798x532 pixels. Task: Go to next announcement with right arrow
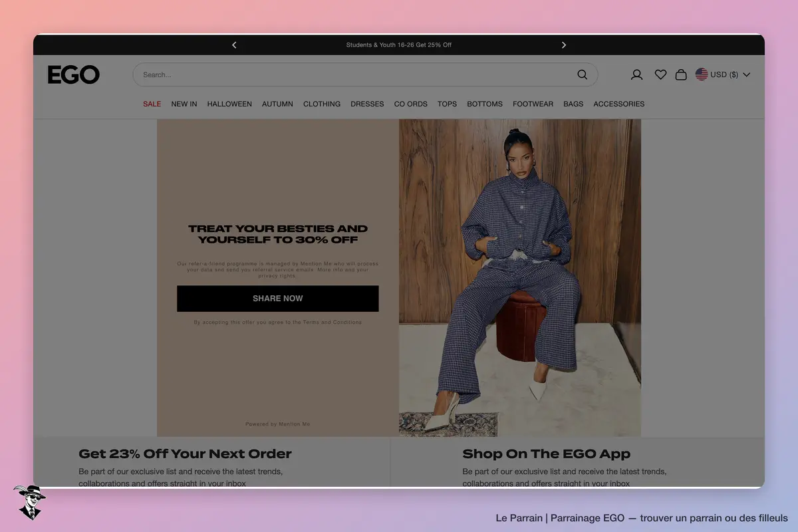pos(564,45)
